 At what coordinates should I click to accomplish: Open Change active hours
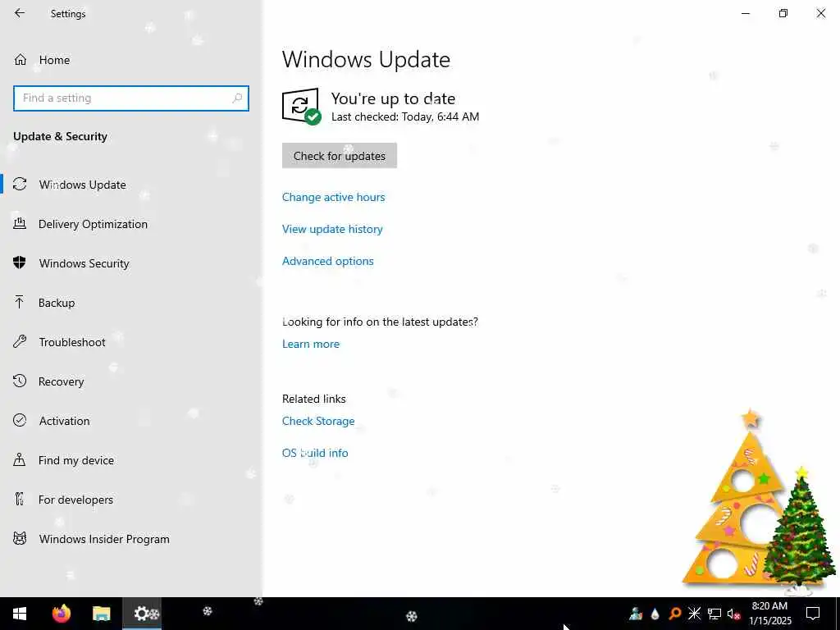coord(334,197)
